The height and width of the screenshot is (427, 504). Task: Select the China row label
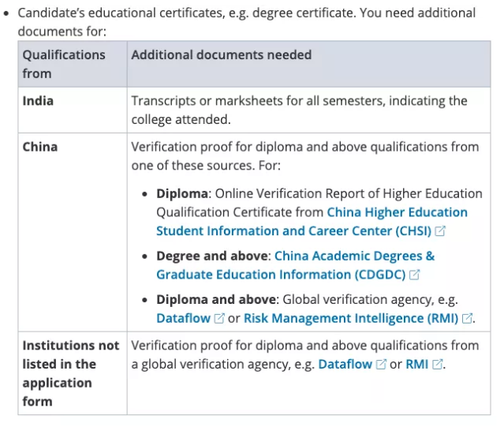[x=39, y=147]
